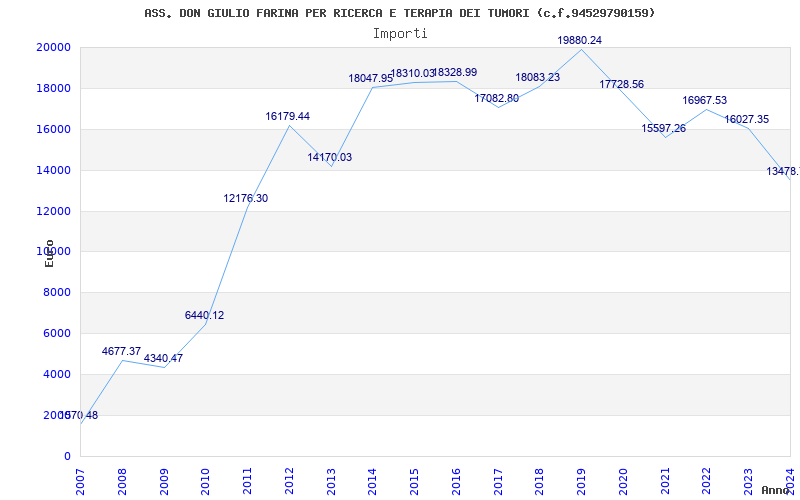Select data label 18310.03

tap(412, 73)
